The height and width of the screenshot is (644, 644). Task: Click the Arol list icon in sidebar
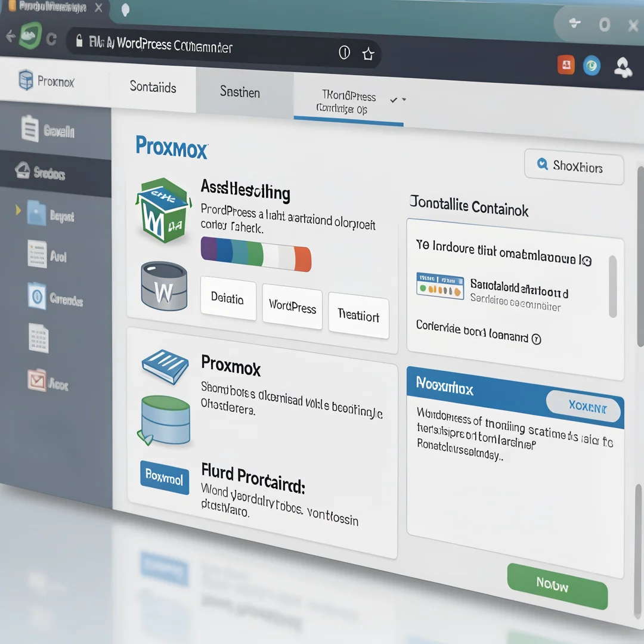(37, 254)
